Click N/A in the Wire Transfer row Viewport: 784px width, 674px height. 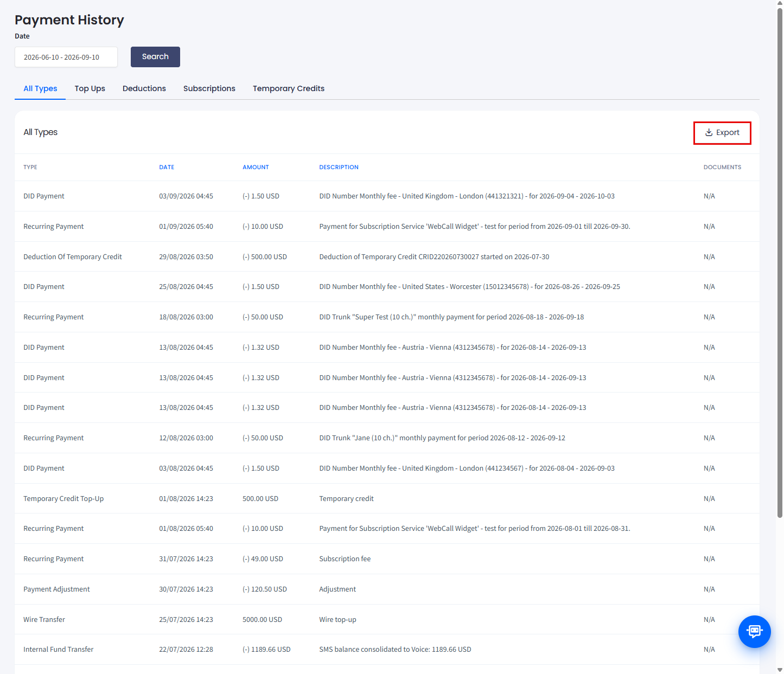coord(709,620)
